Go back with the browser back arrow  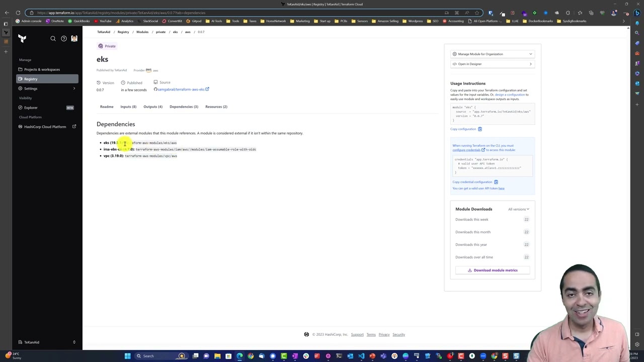(x=7, y=13)
